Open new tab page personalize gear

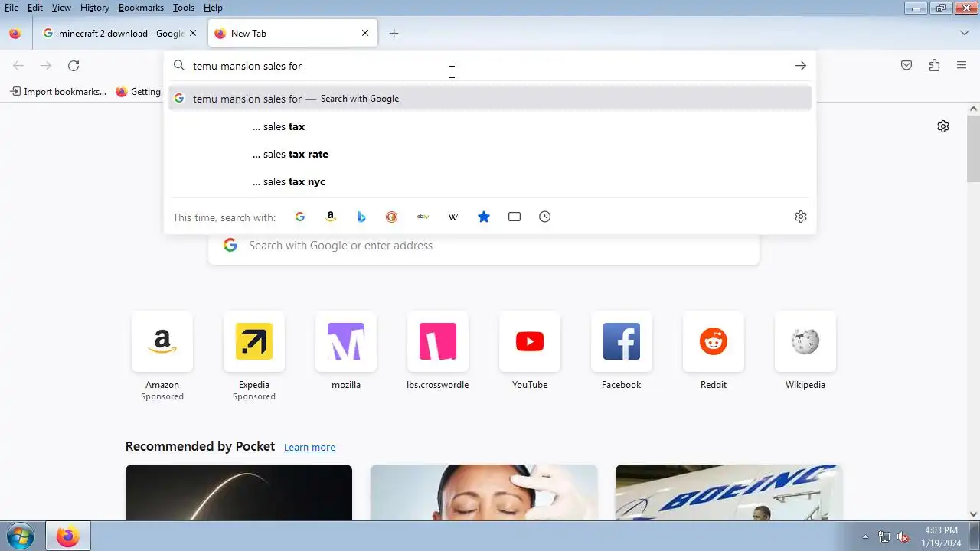(943, 126)
